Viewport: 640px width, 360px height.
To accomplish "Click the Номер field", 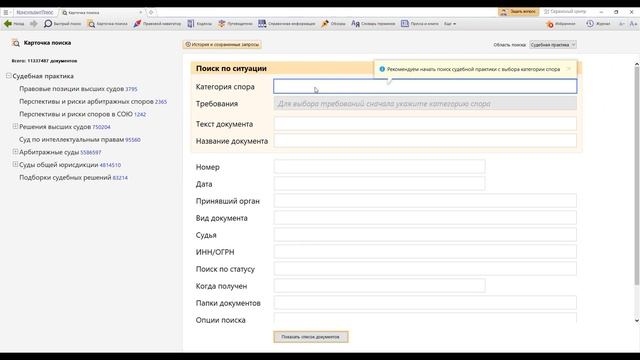I will (379, 167).
